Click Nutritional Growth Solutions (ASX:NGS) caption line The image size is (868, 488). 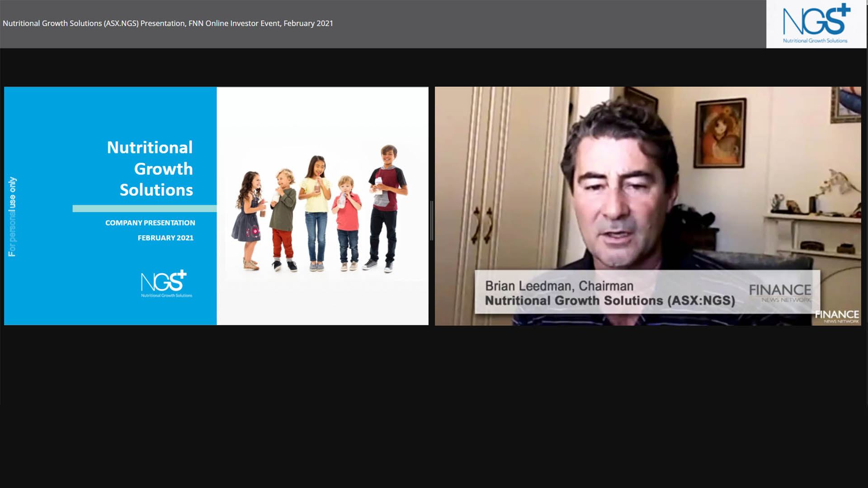pyautogui.click(x=609, y=300)
